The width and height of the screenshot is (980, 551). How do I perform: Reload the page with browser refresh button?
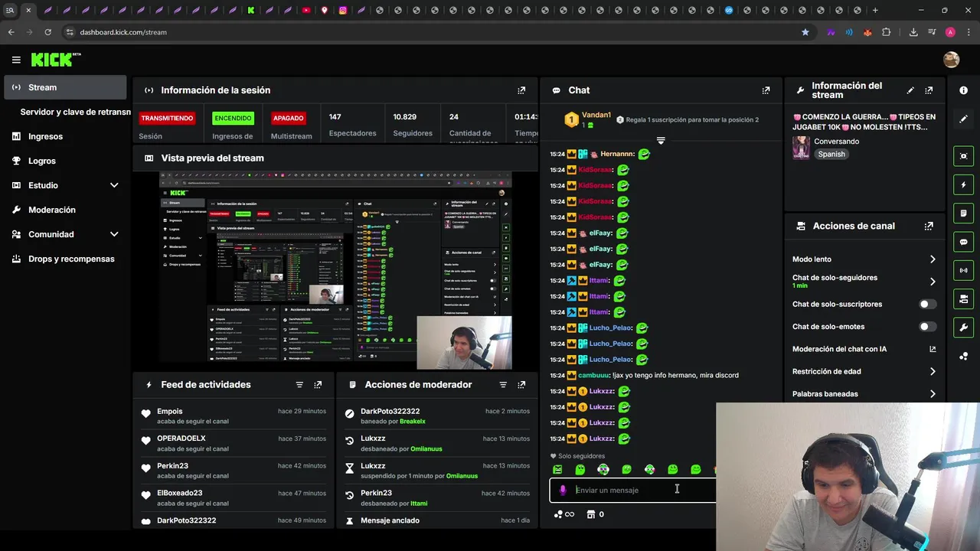[47, 32]
